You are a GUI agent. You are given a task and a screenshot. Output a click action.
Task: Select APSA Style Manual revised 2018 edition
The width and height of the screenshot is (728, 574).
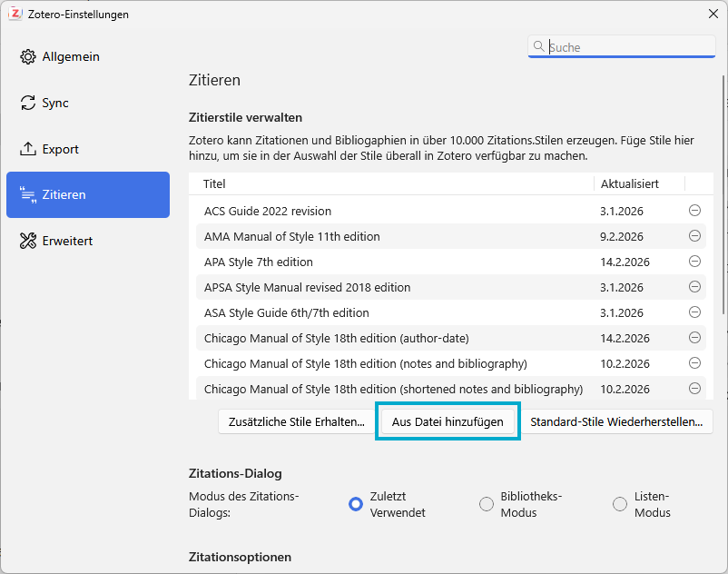[451, 287]
